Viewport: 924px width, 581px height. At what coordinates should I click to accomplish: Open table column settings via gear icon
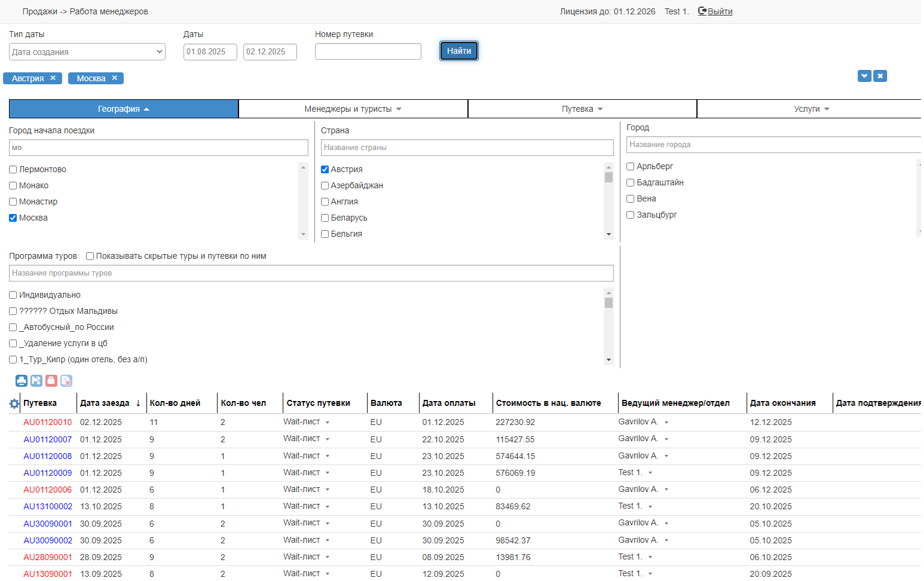(14, 403)
